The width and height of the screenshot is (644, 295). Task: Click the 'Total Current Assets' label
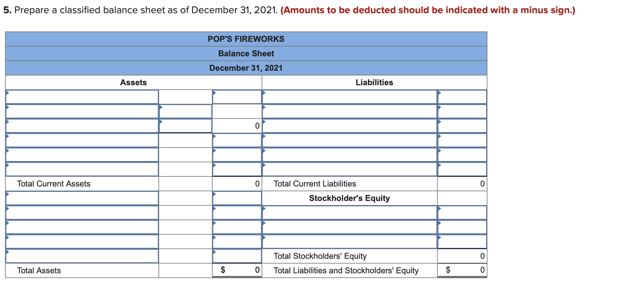54,184
